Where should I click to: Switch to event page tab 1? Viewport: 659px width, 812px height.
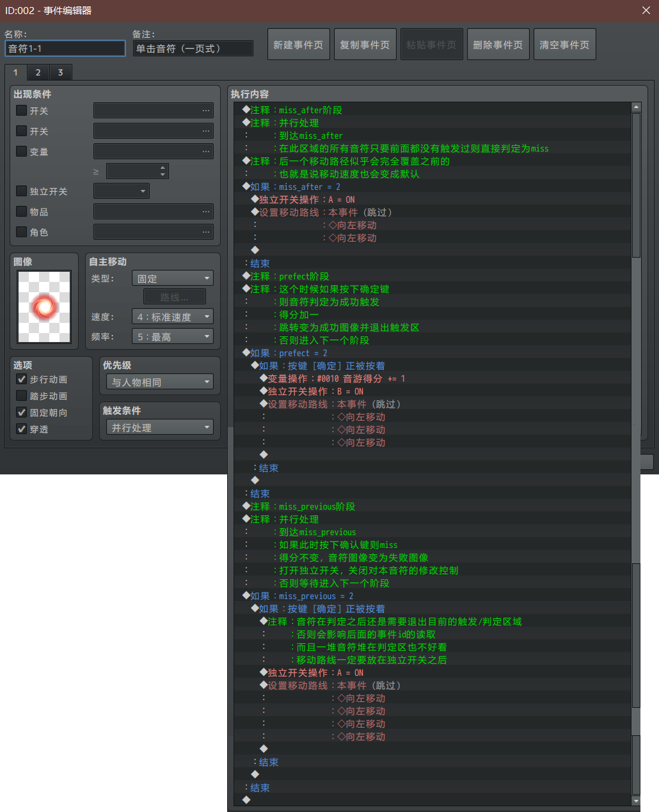click(x=15, y=72)
